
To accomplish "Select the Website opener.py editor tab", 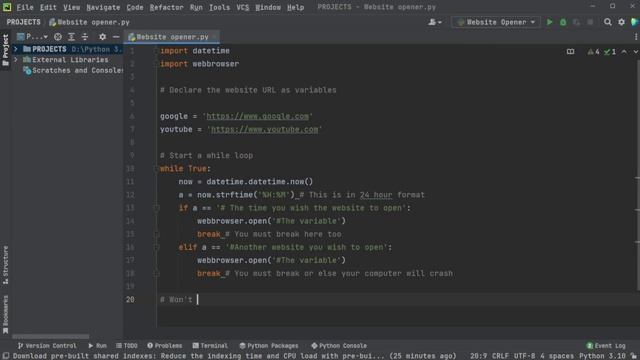I will point(171,37).
